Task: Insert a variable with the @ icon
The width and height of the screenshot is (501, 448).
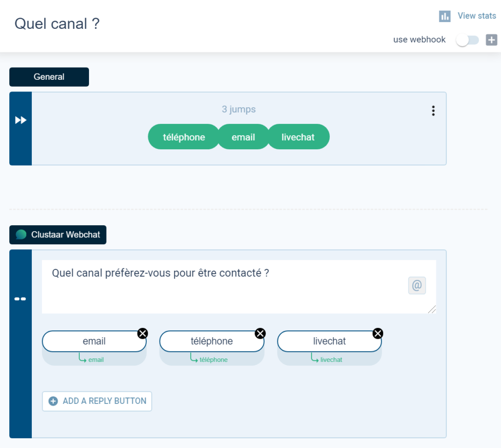Action: [x=417, y=285]
